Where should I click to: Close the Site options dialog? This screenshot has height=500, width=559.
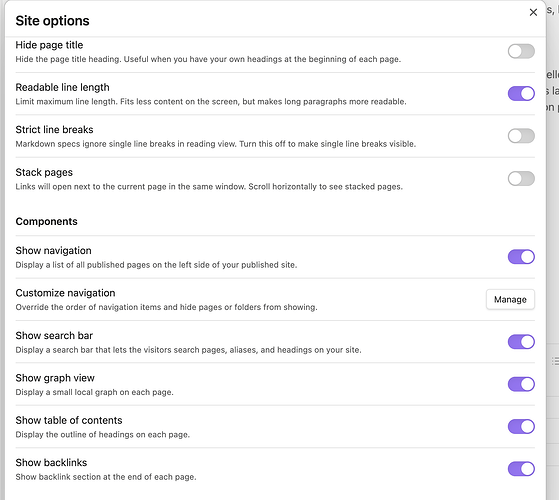(533, 12)
